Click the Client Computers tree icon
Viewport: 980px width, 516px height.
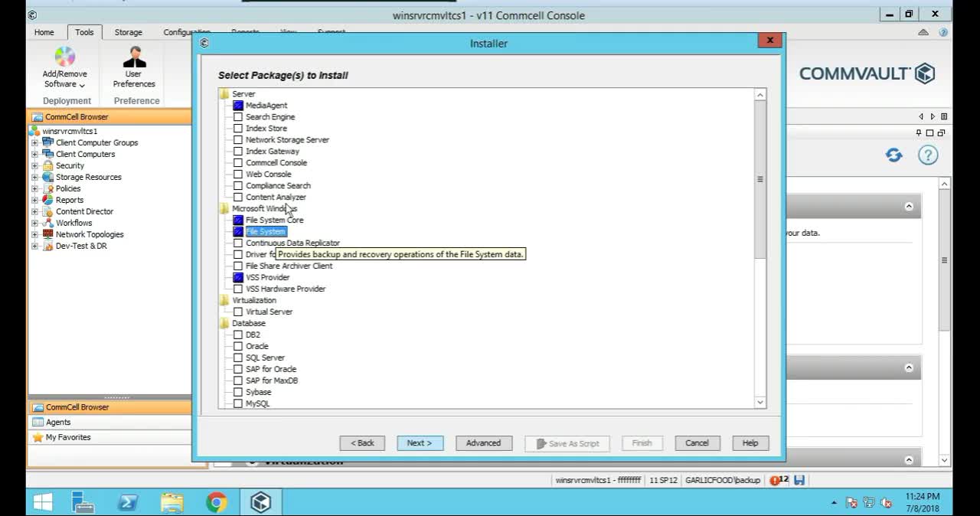pos(47,154)
